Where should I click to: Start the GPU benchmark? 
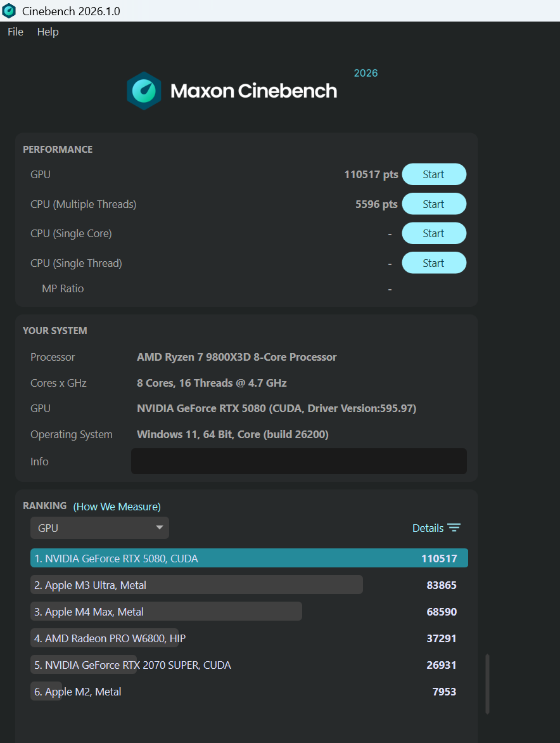coord(434,174)
